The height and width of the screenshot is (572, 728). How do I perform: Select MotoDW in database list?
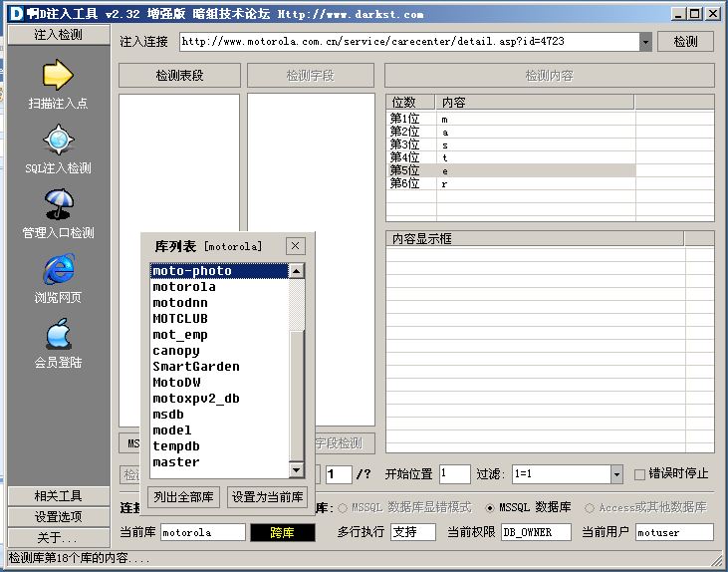pyautogui.click(x=219, y=383)
